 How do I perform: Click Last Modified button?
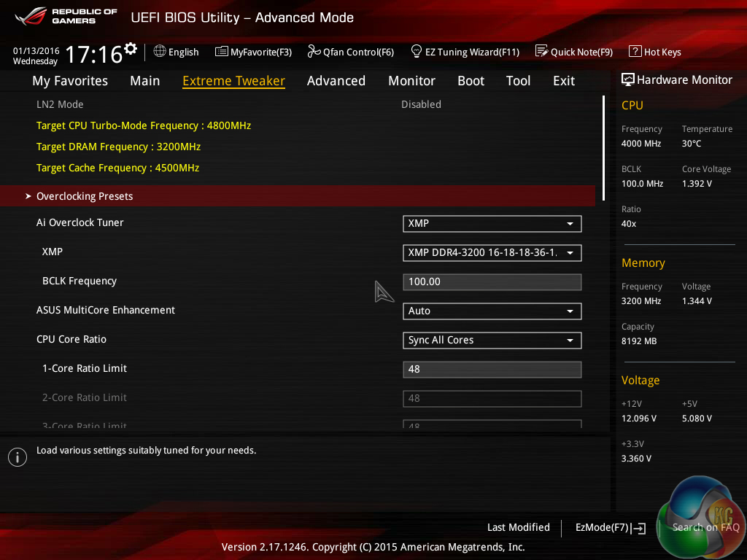519,527
